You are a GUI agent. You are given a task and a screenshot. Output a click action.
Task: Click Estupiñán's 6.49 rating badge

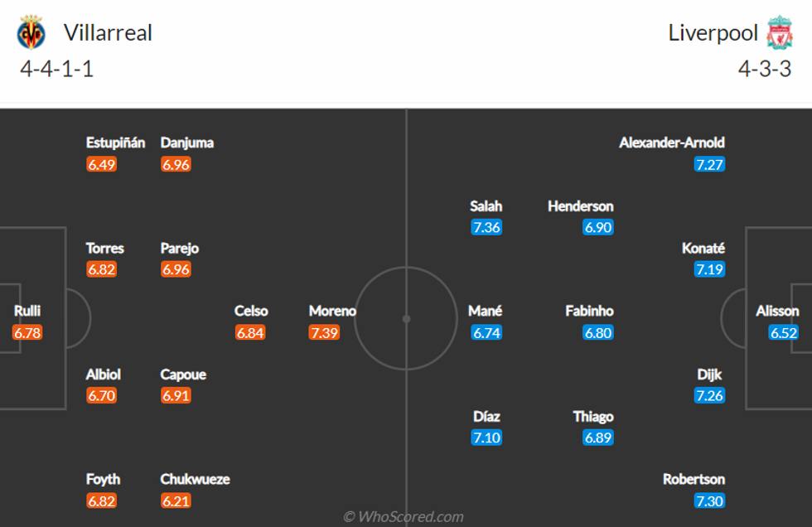[101, 165]
